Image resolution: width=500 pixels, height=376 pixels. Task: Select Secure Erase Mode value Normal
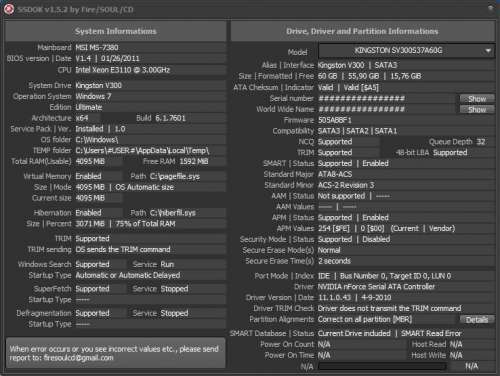click(329, 250)
